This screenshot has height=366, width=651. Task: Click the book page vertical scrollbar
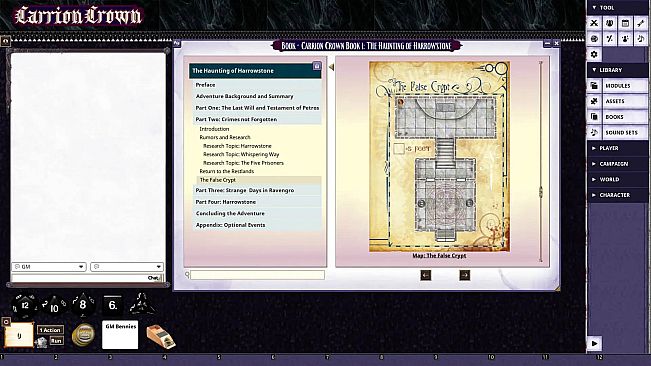[x=541, y=162]
